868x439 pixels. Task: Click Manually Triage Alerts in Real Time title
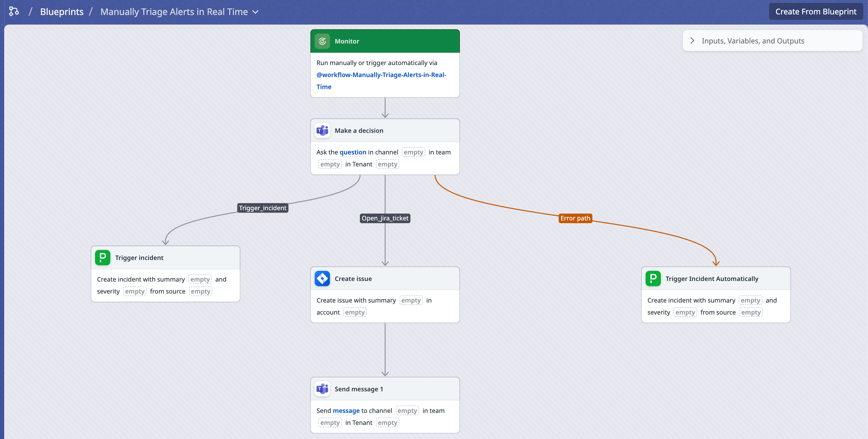click(174, 11)
